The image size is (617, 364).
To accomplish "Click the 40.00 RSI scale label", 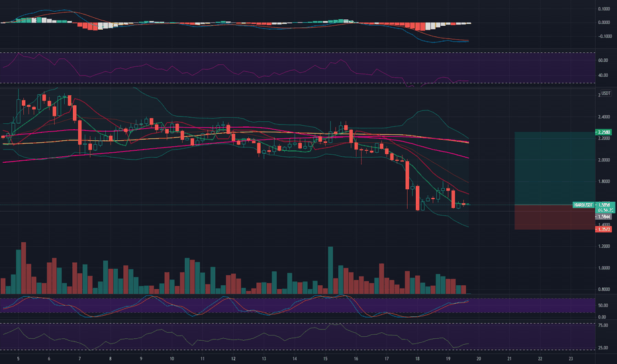I will click(603, 75).
